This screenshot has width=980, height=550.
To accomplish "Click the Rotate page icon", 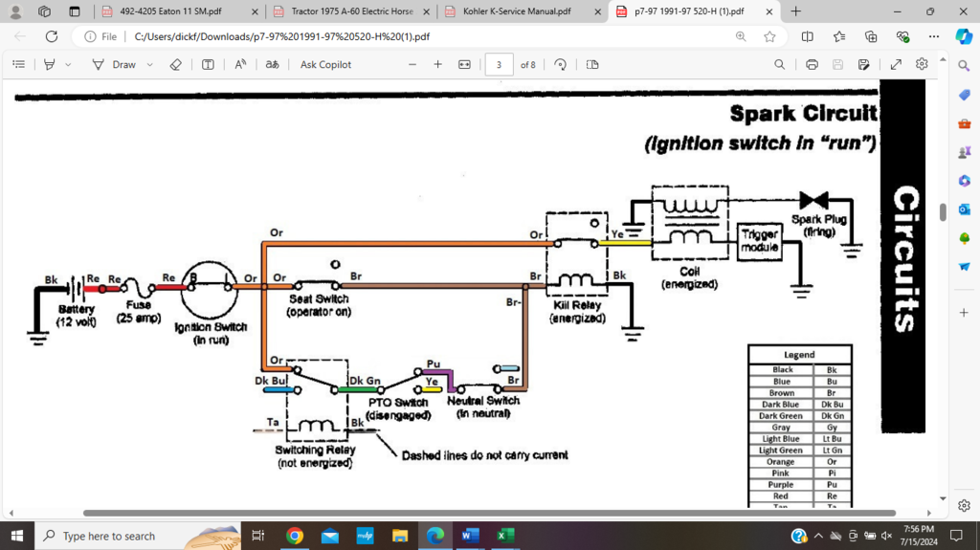I will coord(560,64).
